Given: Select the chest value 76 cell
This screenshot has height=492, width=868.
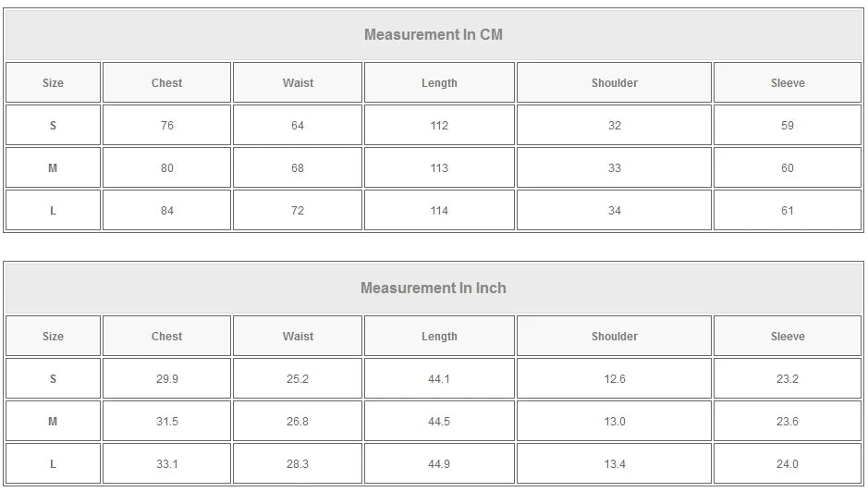Looking at the screenshot, I should [x=166, y=126].
